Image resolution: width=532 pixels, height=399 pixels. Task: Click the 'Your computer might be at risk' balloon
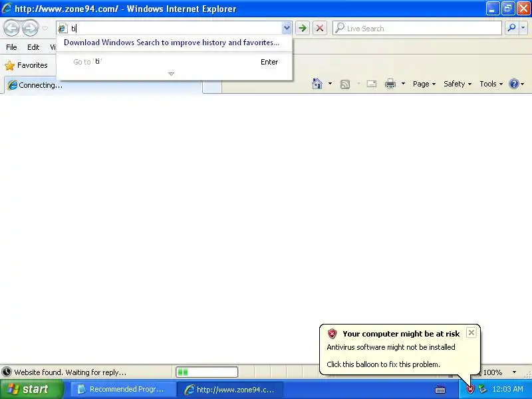pyautogui.click(x=400, y=350)
